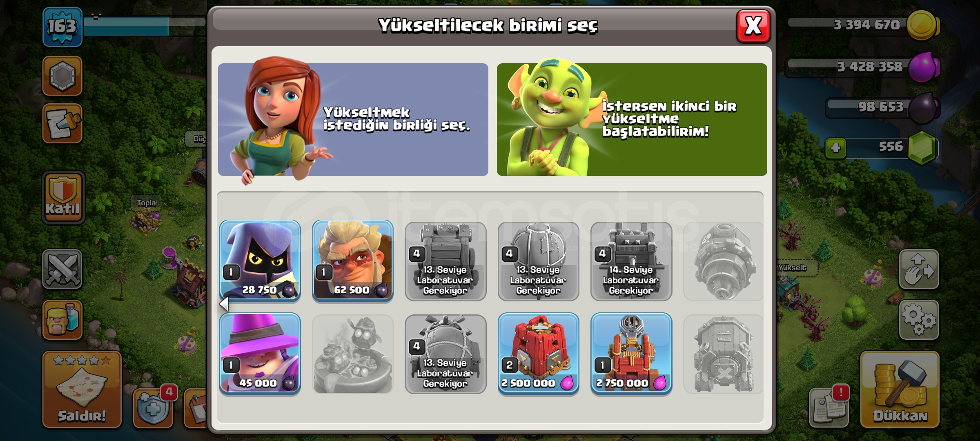Open the Dükkan shop
Screen dimensions: 980x441
900,389
